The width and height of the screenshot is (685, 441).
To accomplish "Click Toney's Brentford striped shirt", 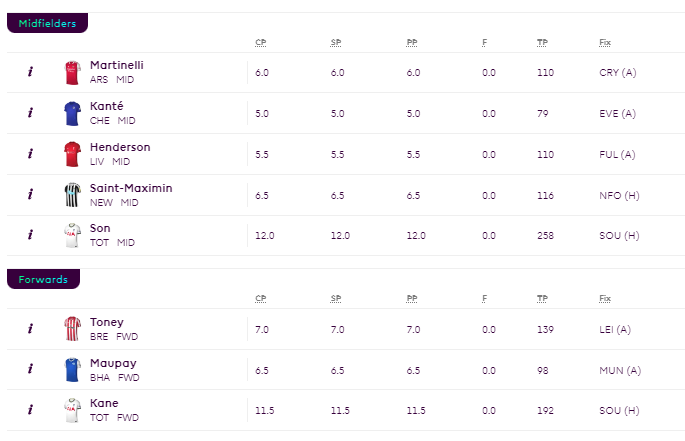I will point(73,329).
